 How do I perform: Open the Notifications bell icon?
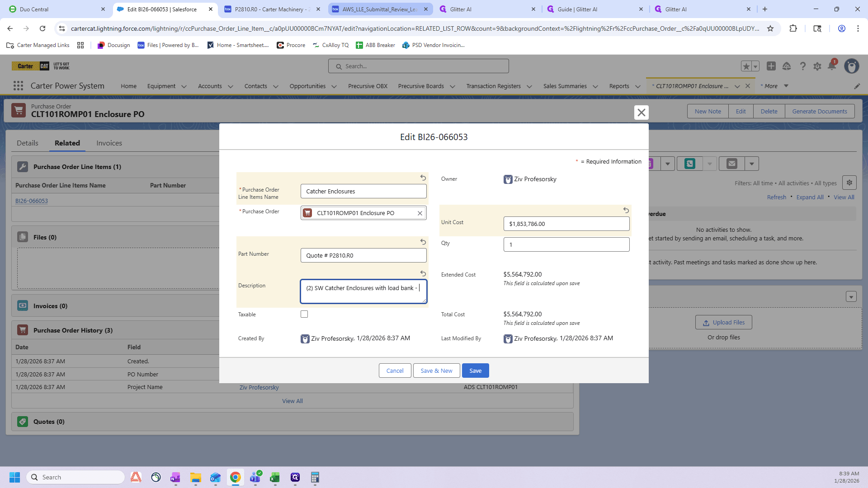click(x=832, y=66)
